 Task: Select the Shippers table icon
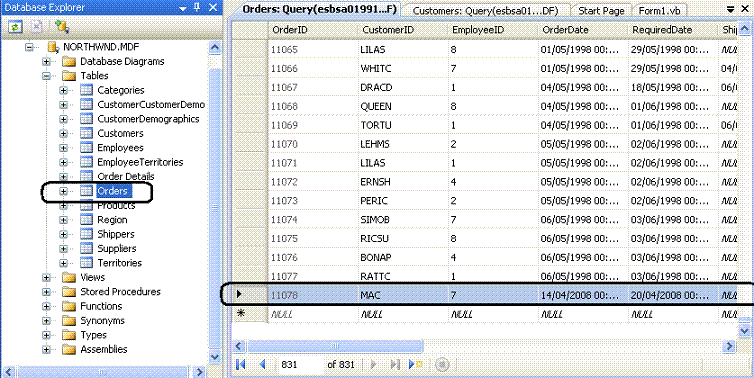(86, 234)
